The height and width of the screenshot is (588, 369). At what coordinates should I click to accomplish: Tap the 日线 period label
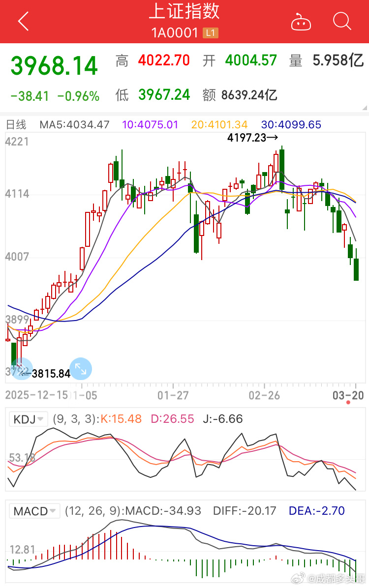[x=16, y=124]
